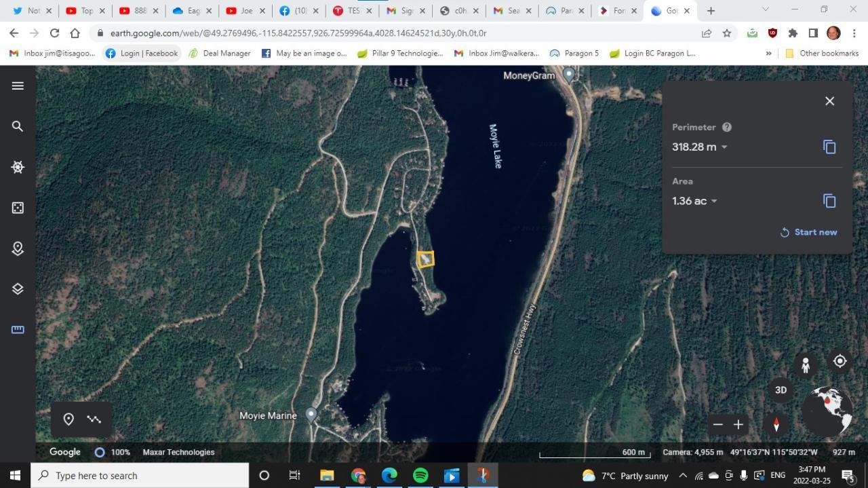The height and width of the screenshot is (488, 868).
Task: Click the compass north arrow
Action: (776, 425)
